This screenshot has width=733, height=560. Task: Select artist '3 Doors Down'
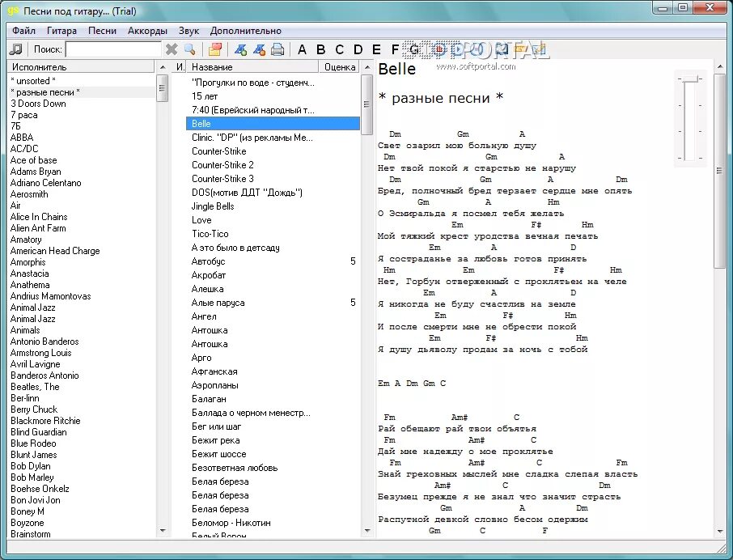click(38, 104)
